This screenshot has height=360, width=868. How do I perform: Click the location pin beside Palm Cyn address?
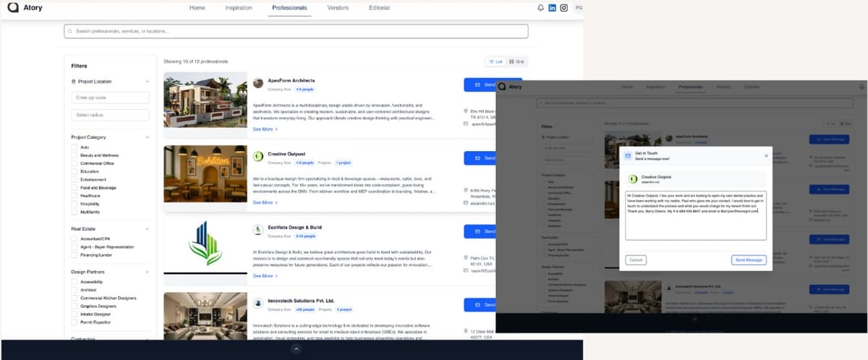coord(466,257)
